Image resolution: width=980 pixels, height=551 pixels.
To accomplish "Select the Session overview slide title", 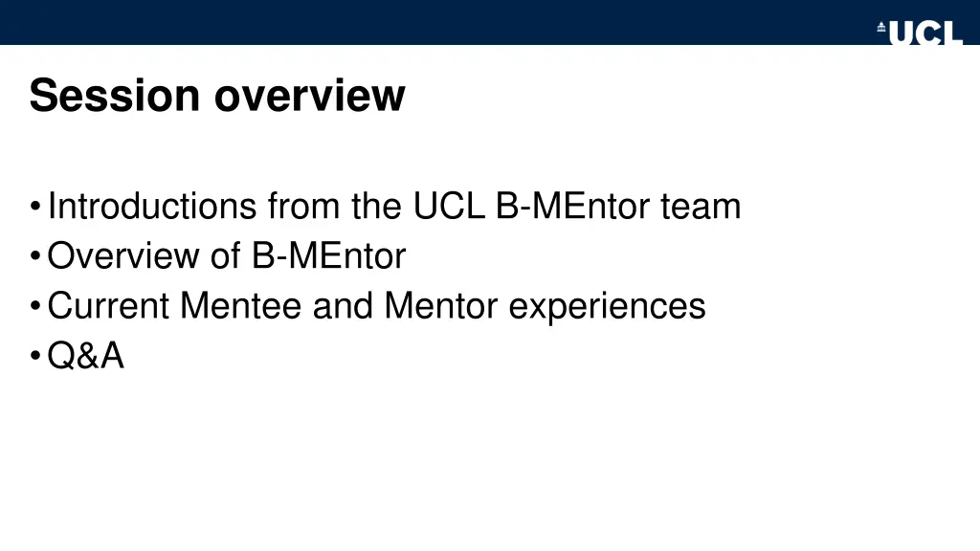I will point(217,96).
